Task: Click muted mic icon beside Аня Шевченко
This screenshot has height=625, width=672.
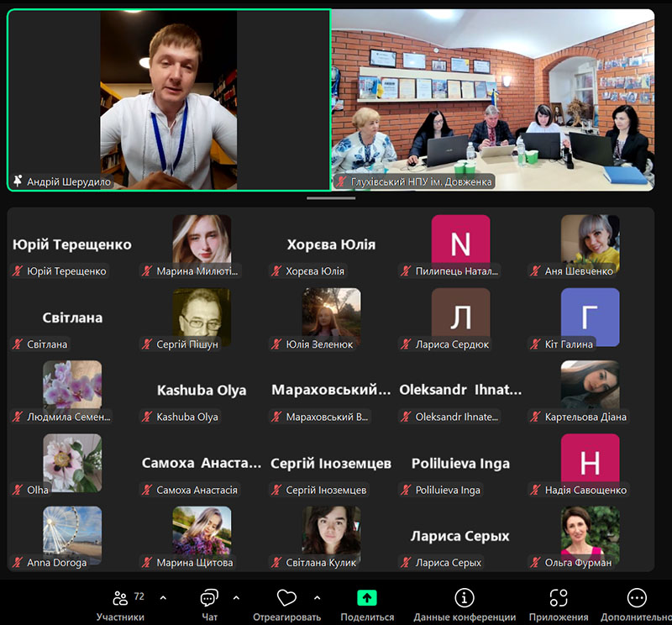Action: click(535, 271)
